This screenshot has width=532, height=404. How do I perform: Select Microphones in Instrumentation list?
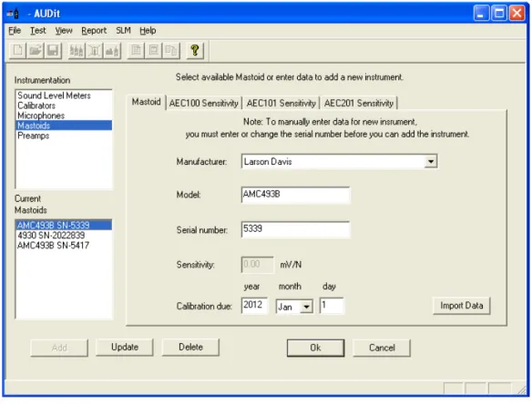[64, 116]
